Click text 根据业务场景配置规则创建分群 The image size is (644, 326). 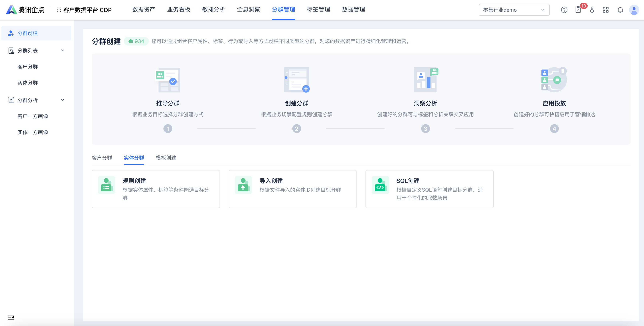click(x=297, y=115)
